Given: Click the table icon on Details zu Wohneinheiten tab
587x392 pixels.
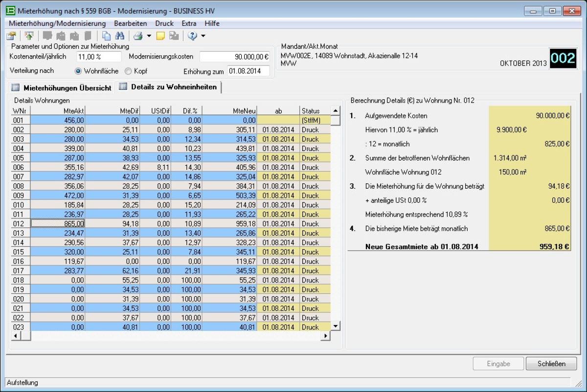Looking at the screenshot, I should click(x=123, y=87).
